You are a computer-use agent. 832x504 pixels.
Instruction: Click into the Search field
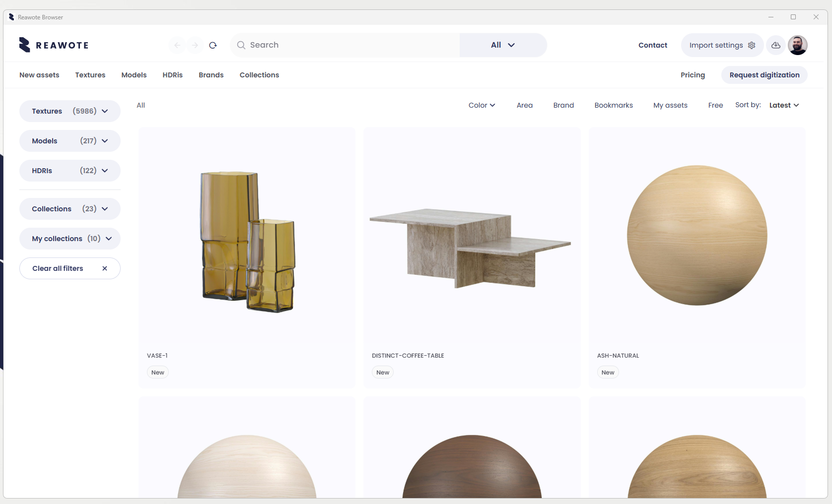pos(345,45)
